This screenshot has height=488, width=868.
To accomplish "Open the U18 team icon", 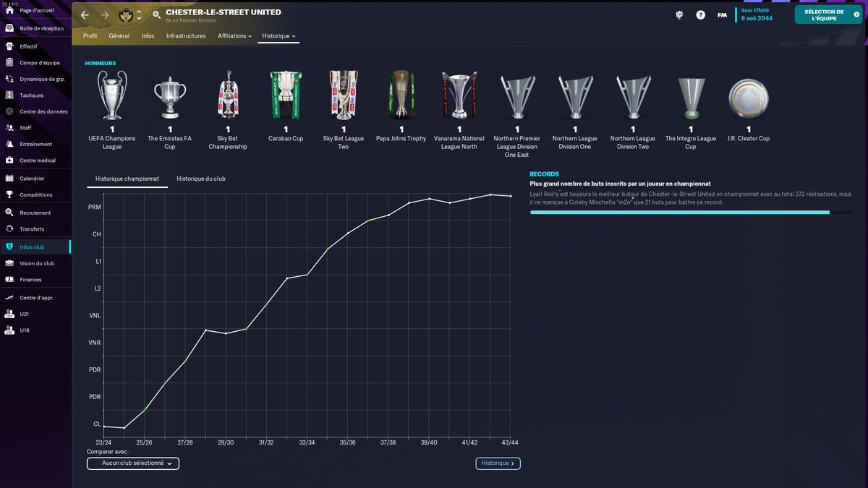I will tap(9, 330).
